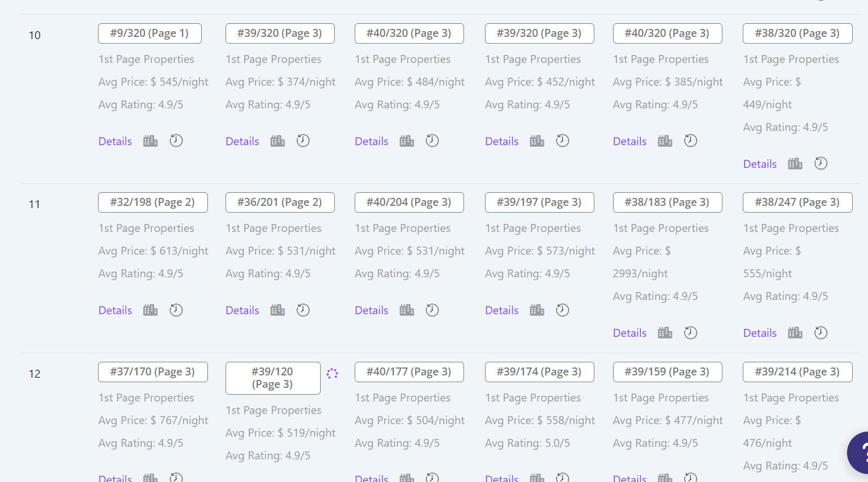This screenshot has width=868, height=482.
Task: Click building icon in the $452/night cell
Action: 537,141
